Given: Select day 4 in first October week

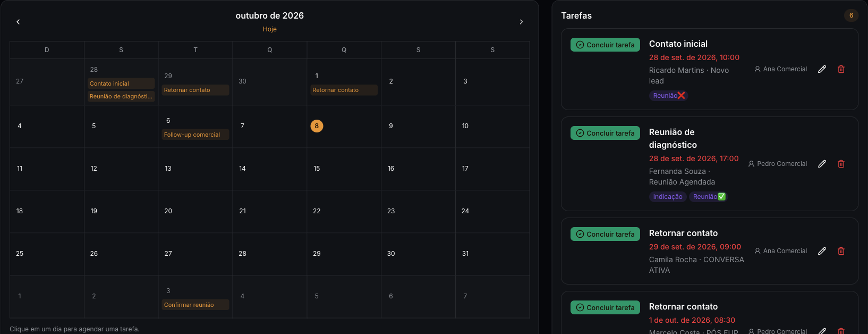Looking at the screenshot, I should pyautogui.click(x=47, y=126).
